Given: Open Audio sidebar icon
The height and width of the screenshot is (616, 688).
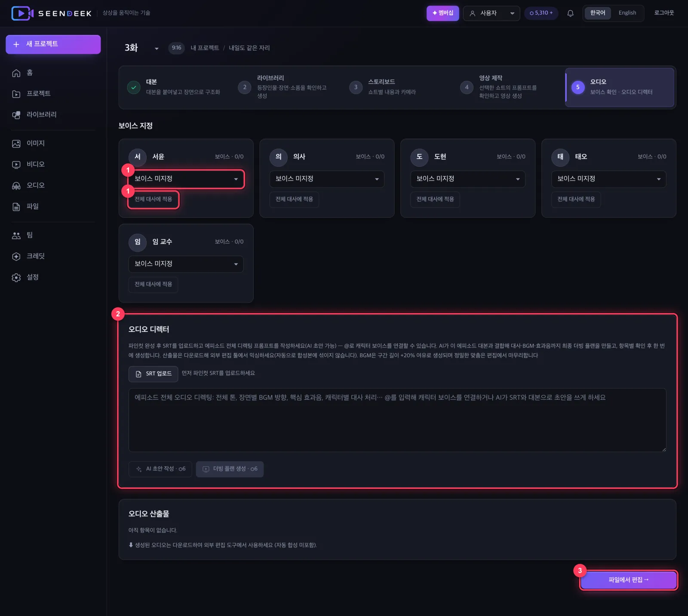Looking at the screenshot, I should 16,186.
